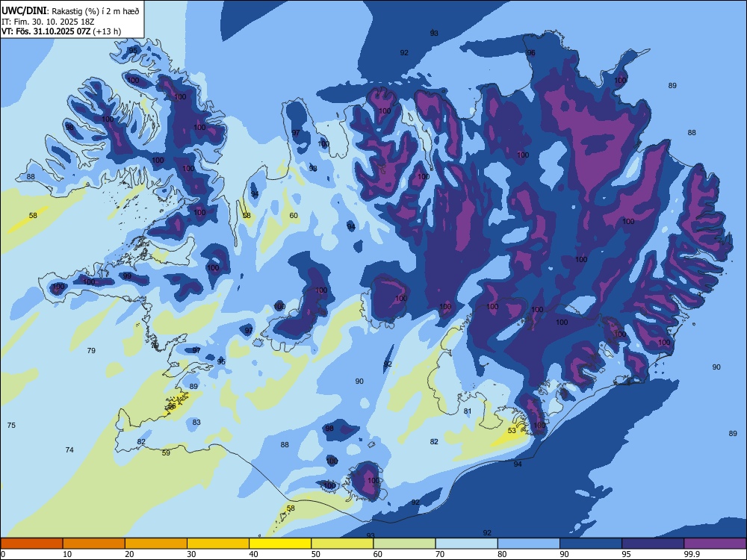This screenshot has height=560, width=747.
Task: Select the pale yellow 50–60 legend swatch
Action: click(343, 544)
